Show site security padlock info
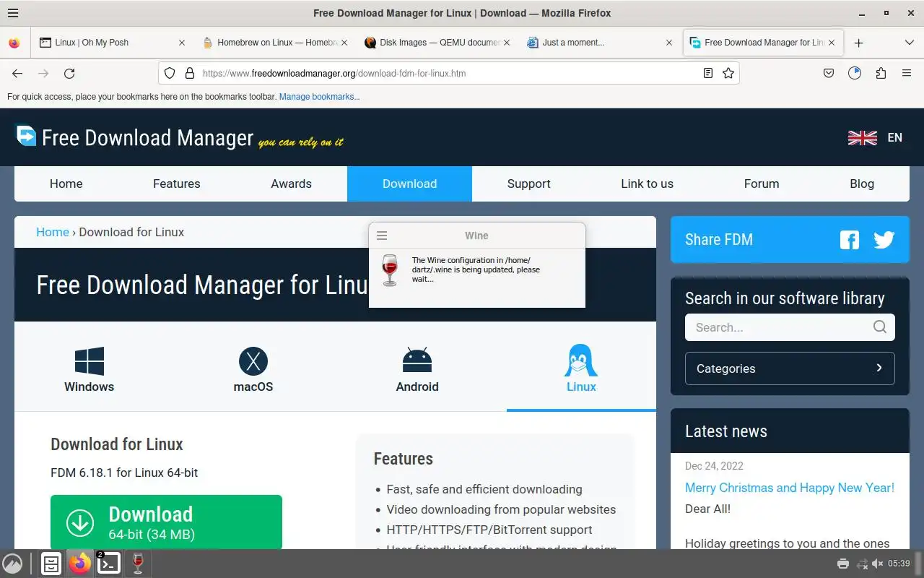This screenshot has height=578, width=924. pos(190,73)
